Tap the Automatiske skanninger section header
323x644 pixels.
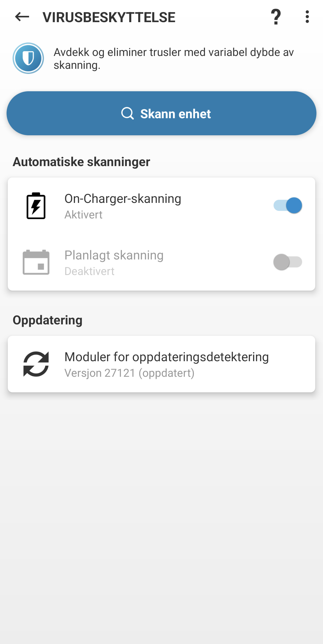click(x=81, y=162)
